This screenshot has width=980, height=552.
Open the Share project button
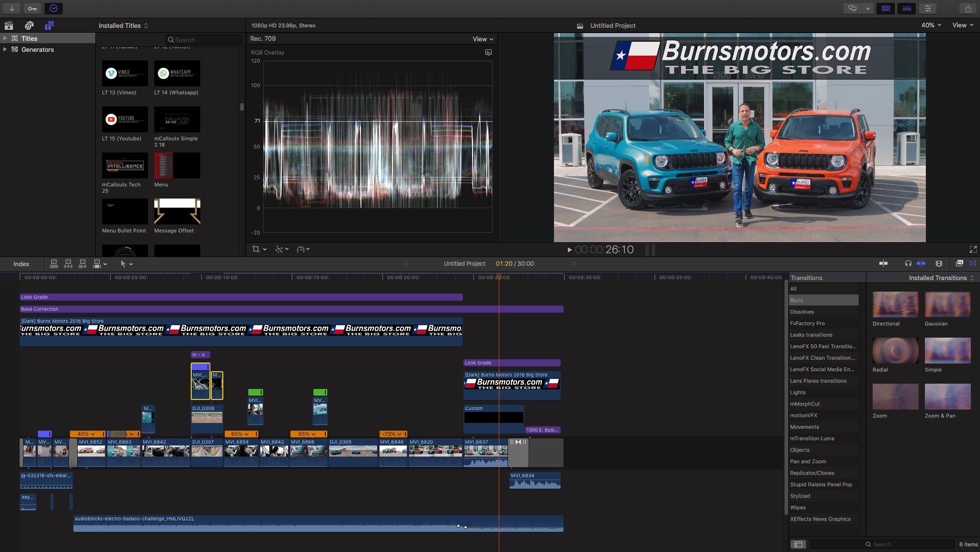click(x=968, y=8)
